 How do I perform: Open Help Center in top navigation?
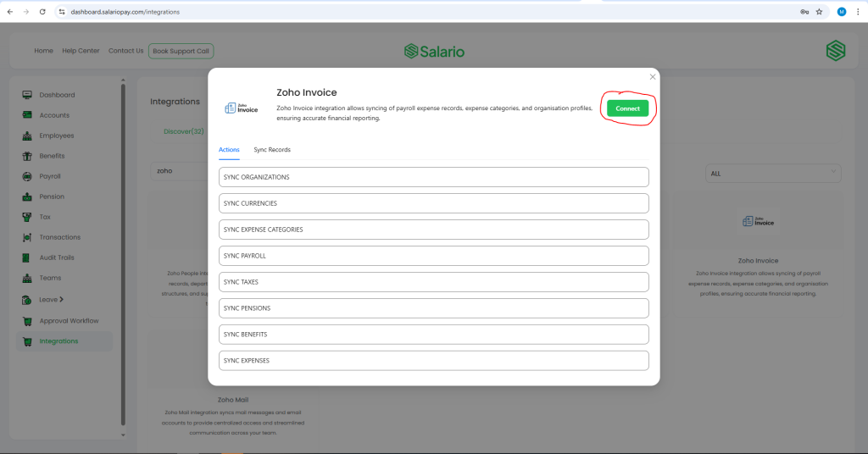click(x=81, y=51)
